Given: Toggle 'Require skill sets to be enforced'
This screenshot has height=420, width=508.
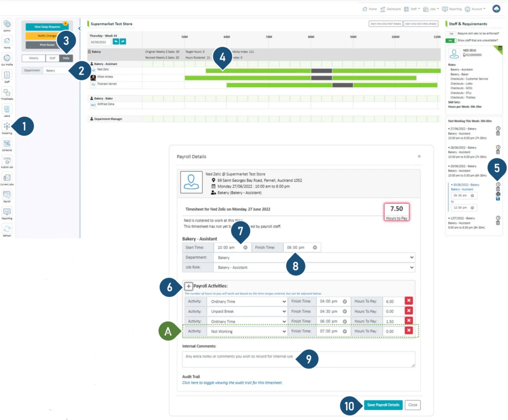Looking at the screenshot, I should coord(451,33).
